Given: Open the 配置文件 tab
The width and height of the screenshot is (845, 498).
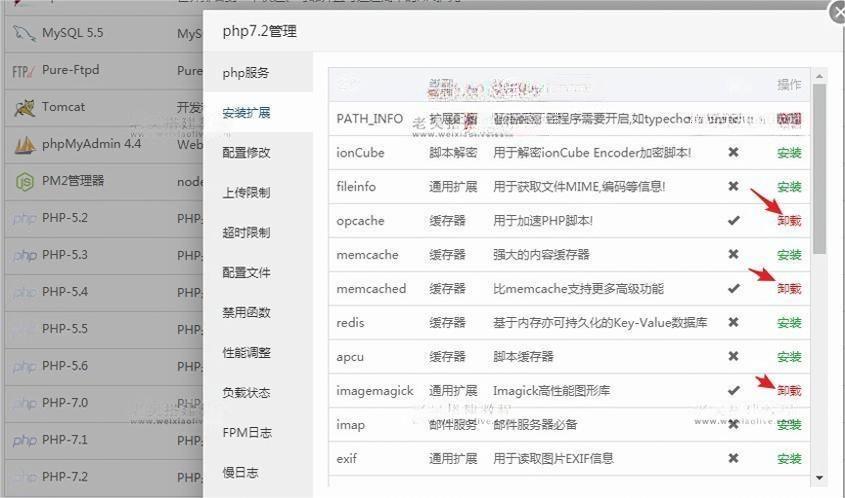Looking at the screenshot, I should (258, 273).
